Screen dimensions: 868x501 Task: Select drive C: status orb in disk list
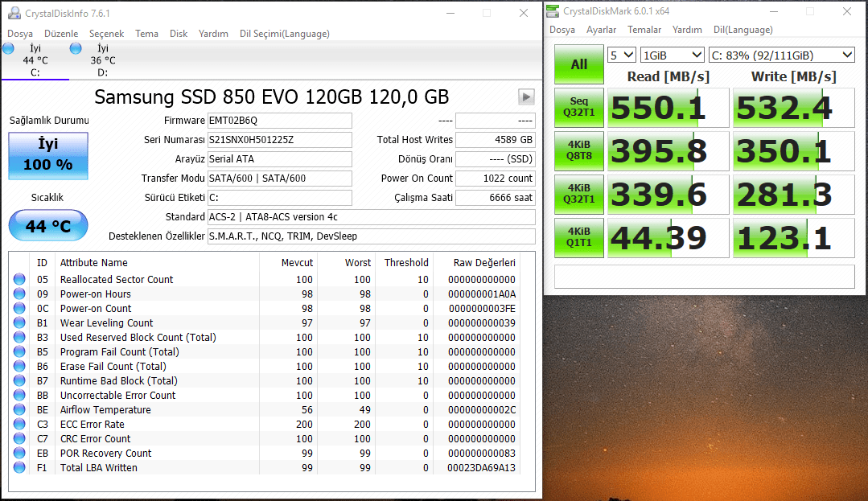[x=8, y=48]
